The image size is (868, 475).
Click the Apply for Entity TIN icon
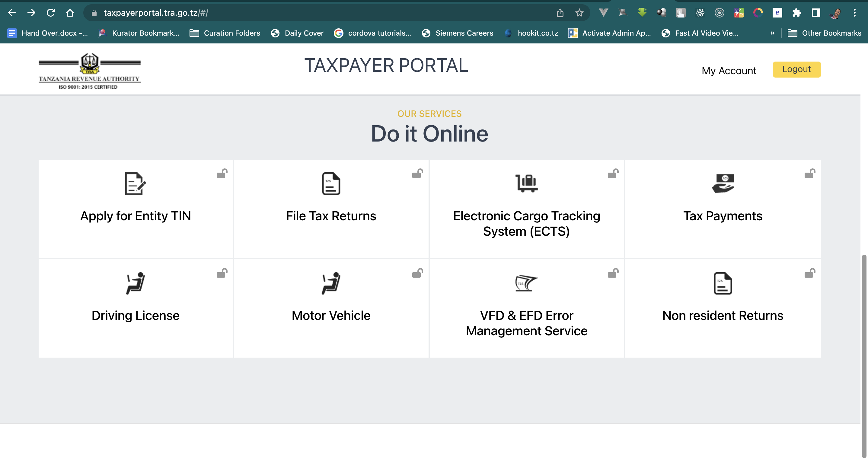tap(136, 184)
